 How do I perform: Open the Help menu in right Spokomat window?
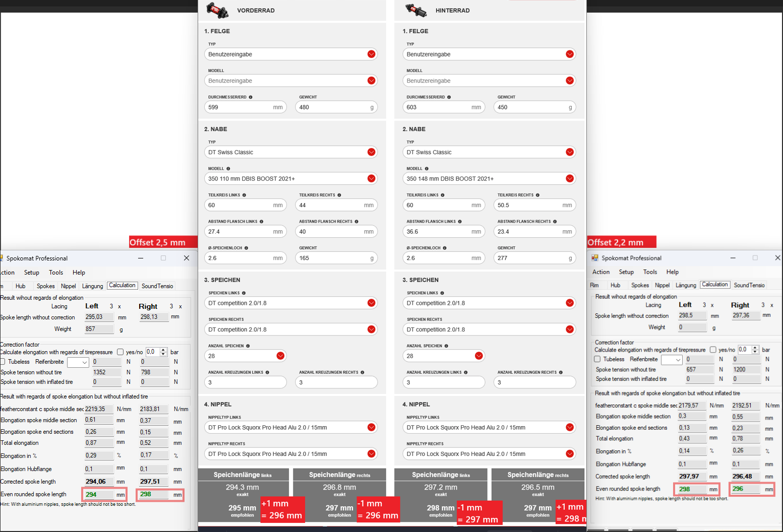[672, 272]
